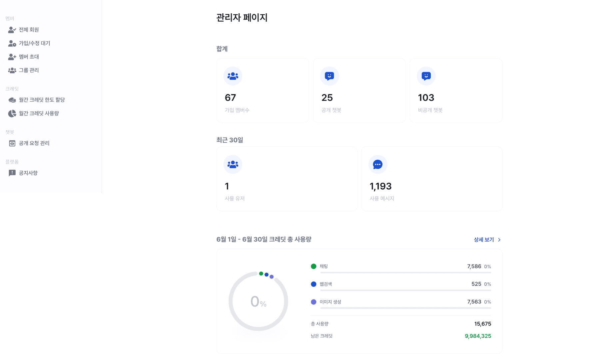Select the green 채팅 legend dot
This screenshot has width=615, height=364.
(313, 266)
